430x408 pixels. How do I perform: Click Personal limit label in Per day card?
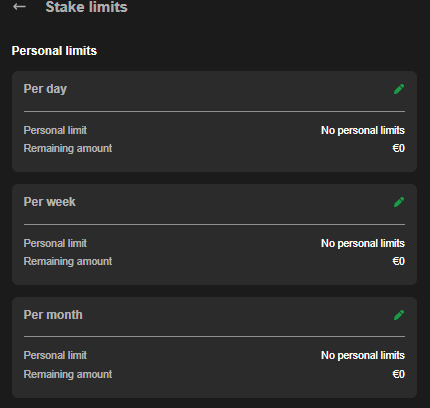pyautogui.click(x=55, y=130)
